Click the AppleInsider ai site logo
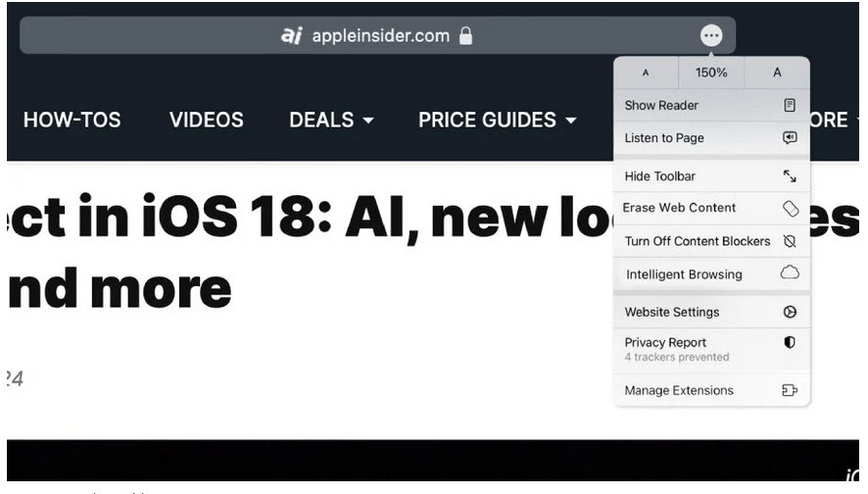This screenshot has height=494, width=868. coord(291,36)
